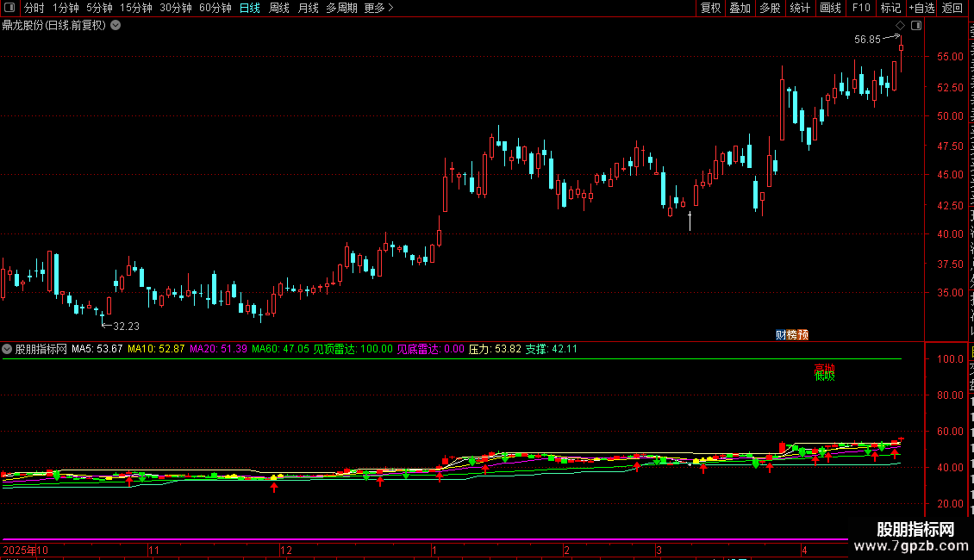Click the 财榜预 marker on chart
Screen dimensions: 974x560
point(792,334)
